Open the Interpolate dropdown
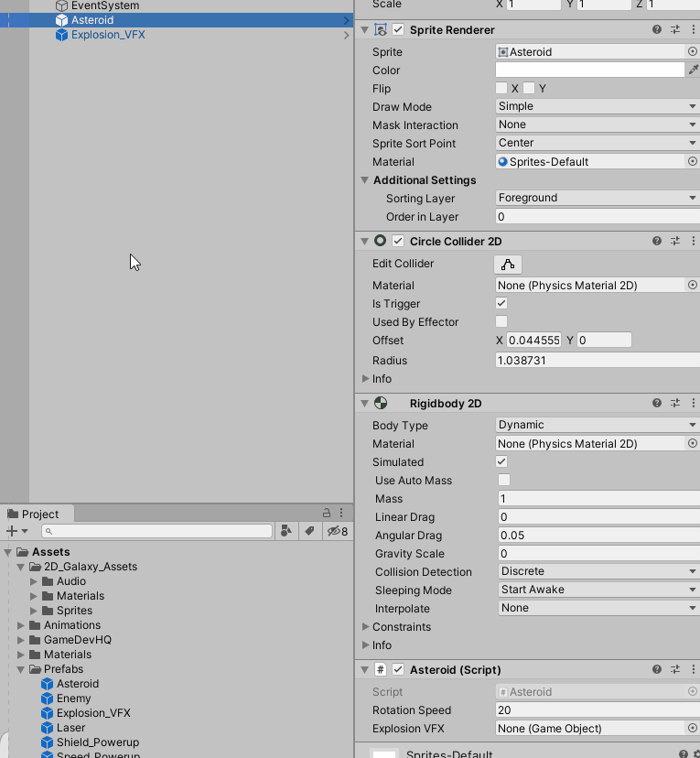Viewport: 700px width, 758px height. tap(599, 608)
